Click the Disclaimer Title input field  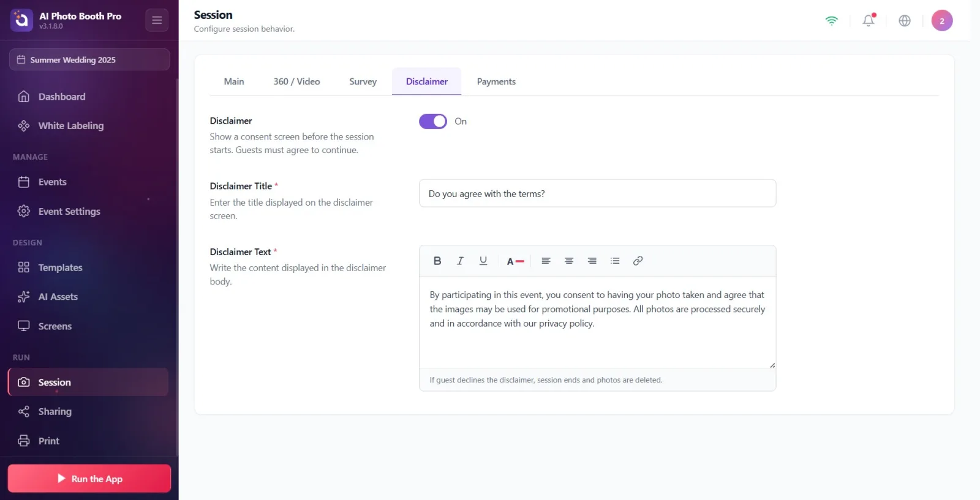(x=597, y=193)
